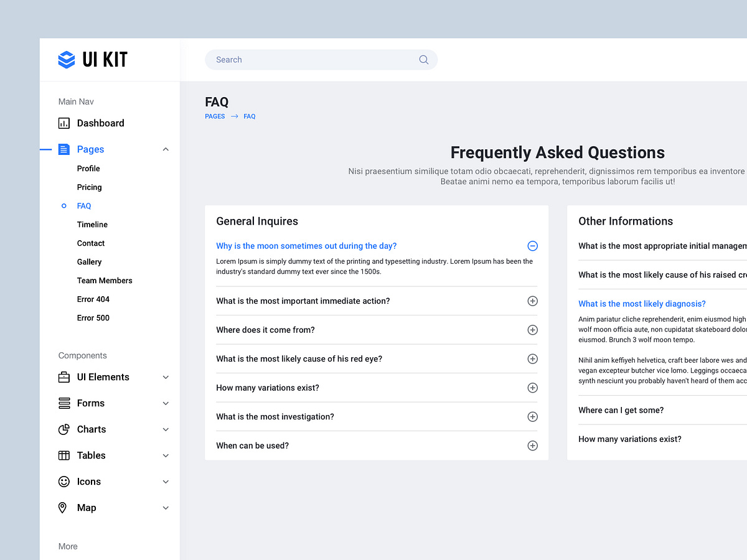The height and width of the screenshot is (560, 747).
Task: Select the Dashboard sidebar icon
Action: pyautogui.click(x=63, y=123)
